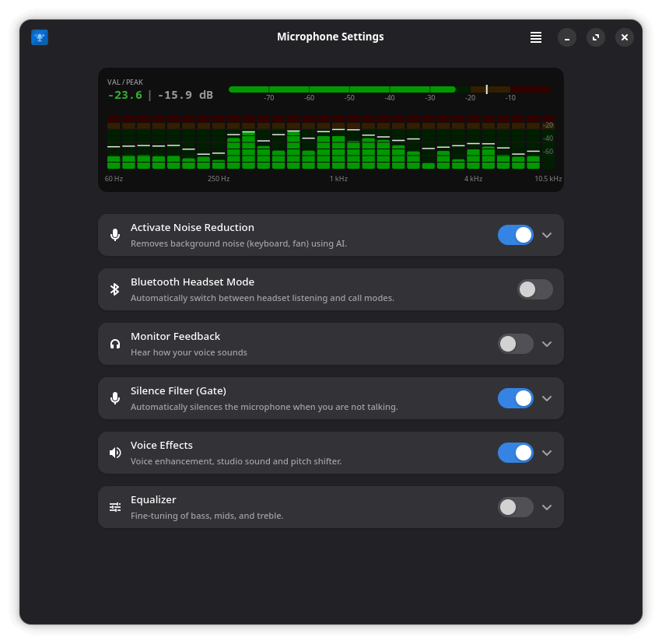Click the Silence Filter (Gate) title
The width and height of the screenshot is (662, 644).
coord(178,390)
